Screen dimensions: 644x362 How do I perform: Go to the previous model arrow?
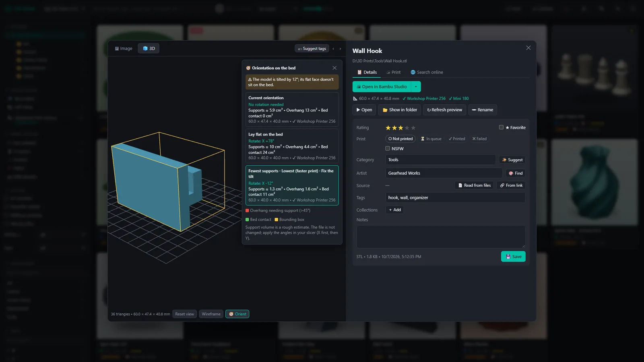pos(333,49)
